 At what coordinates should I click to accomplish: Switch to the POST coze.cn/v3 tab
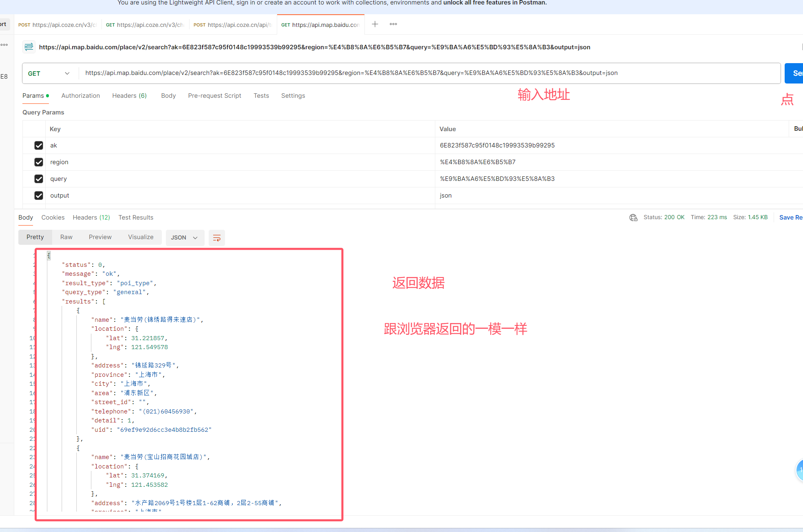pos(57,25)
